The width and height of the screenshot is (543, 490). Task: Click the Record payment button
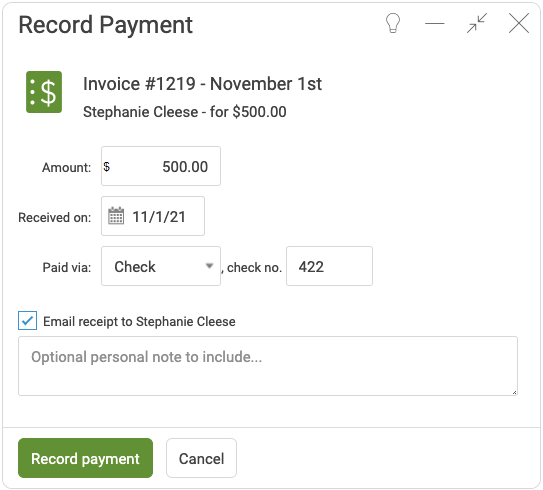85,458
